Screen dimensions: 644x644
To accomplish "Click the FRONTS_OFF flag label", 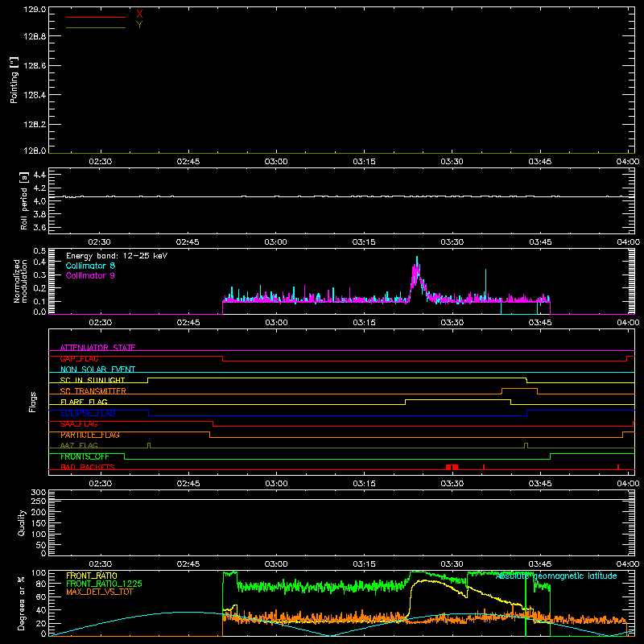I will tap(85, 456).
